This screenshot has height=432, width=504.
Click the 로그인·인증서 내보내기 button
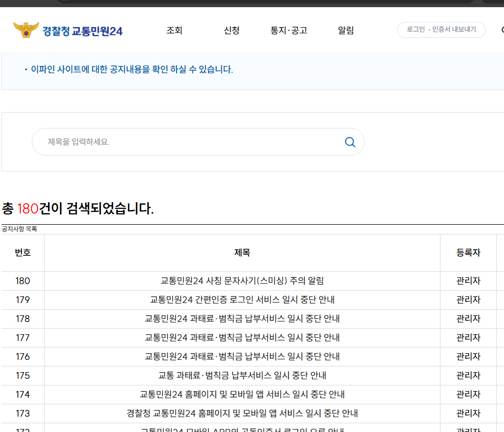441,30
